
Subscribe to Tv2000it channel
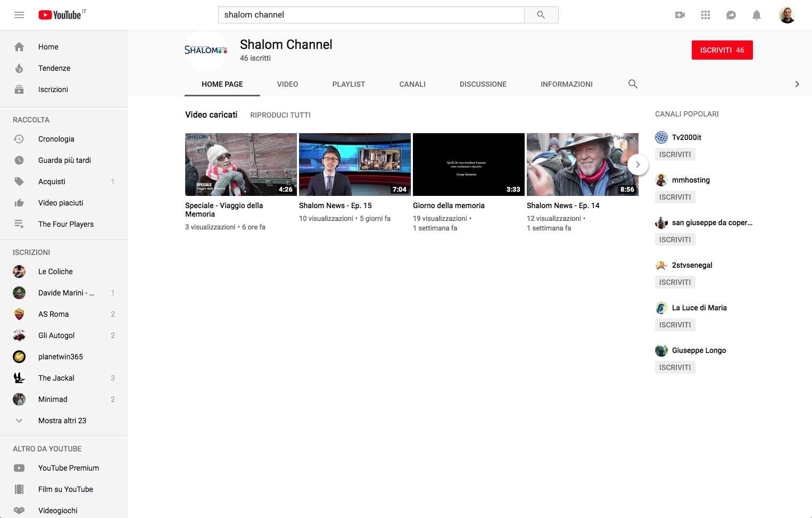coord(675,154)
